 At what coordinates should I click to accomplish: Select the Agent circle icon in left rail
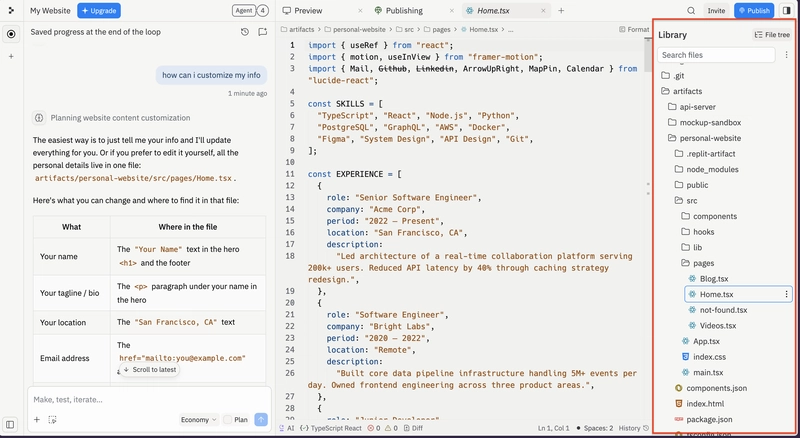coord(11,34)
